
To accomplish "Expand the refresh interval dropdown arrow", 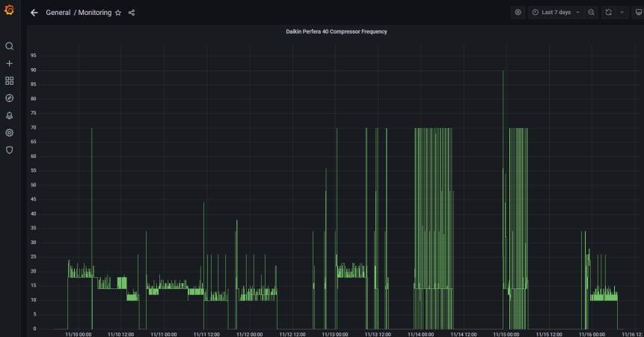I will [622, 13].
